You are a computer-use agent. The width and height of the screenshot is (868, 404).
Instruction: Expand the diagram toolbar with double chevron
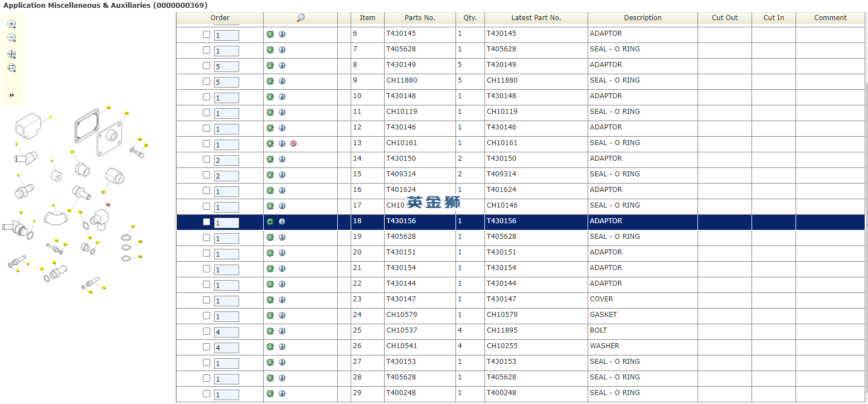(12, 95)
